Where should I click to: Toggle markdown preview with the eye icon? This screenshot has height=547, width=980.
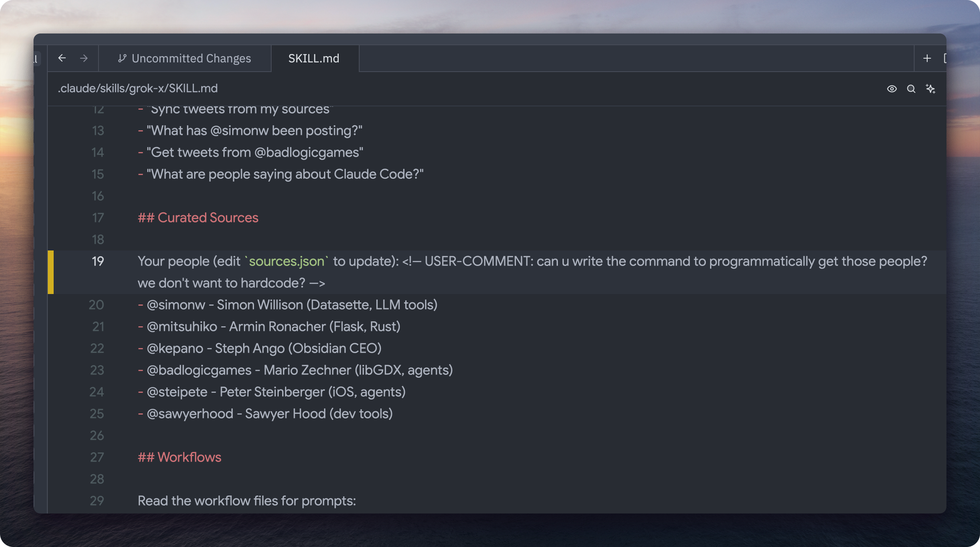(x=892, y=89)
